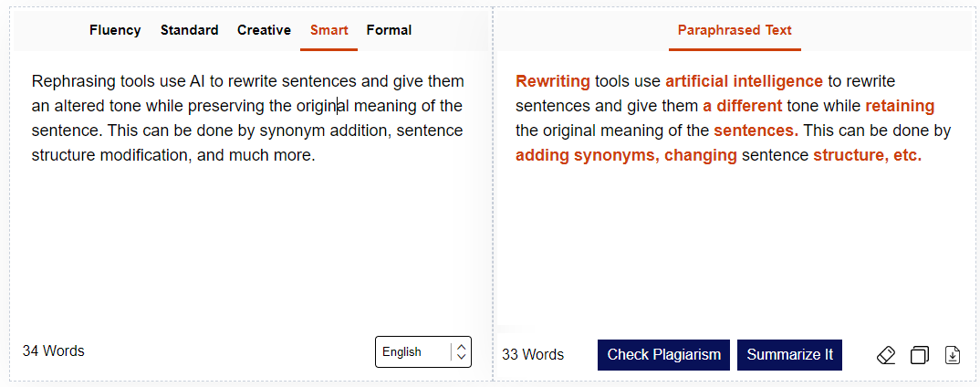Screen dimensions: 980x387
Task: Select the highlighted phrase "a different"
Action: [742, 106]
